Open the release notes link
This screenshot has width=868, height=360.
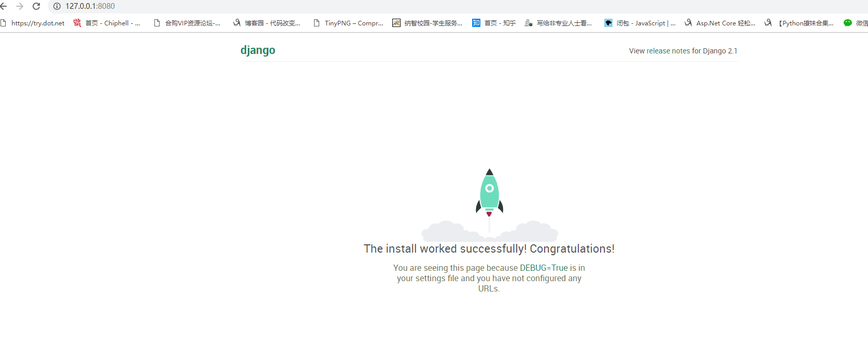tap(668, 51)
